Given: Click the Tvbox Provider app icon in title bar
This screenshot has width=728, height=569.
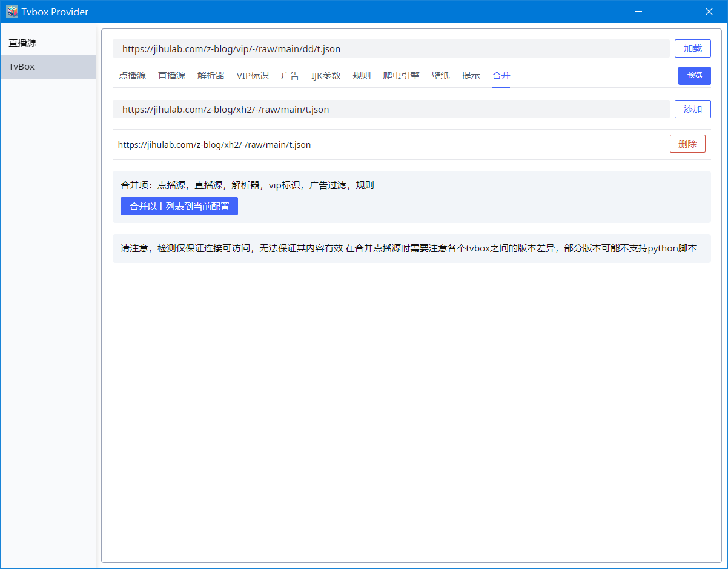Looking at the screenshot, I should pos(12,12).
